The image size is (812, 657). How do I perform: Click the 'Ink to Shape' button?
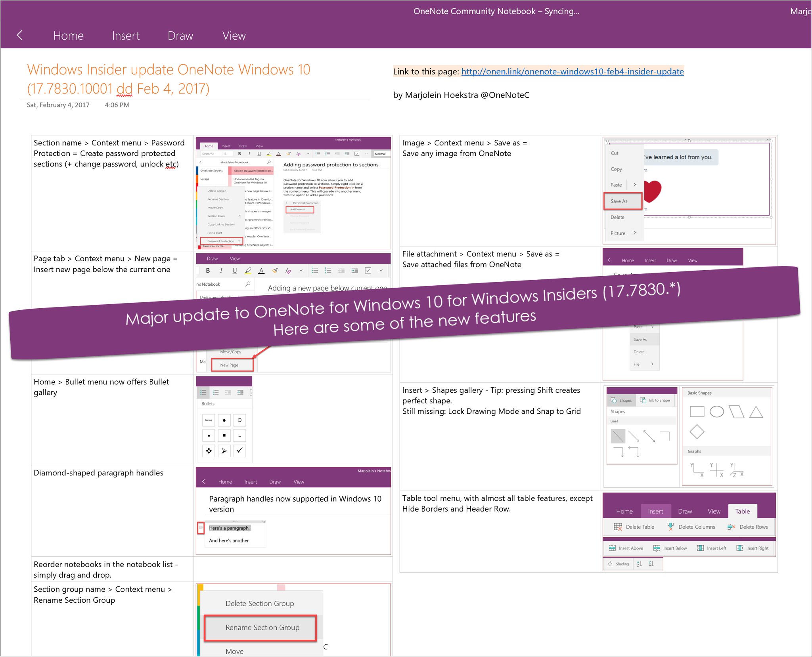(x=655, y=400)
